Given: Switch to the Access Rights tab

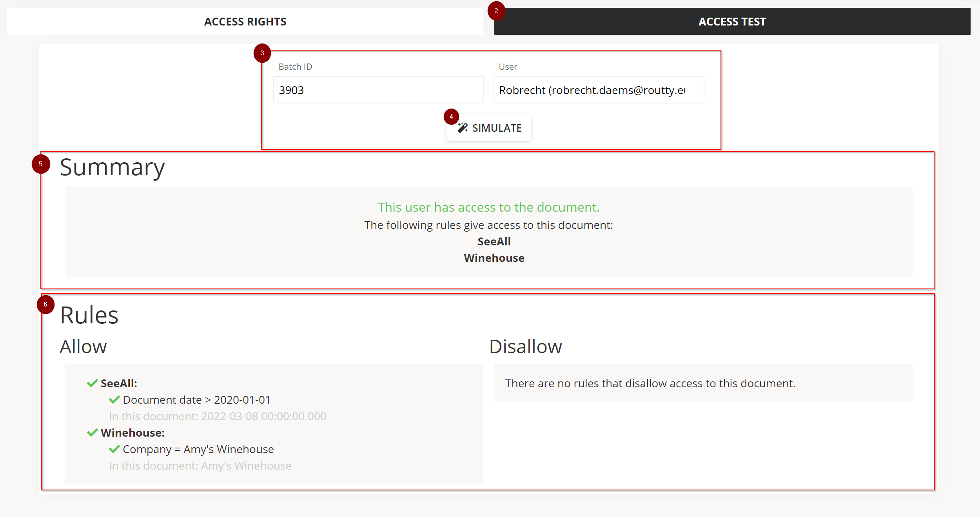Looking at the screenshot, I should pyautogui.click(x=245, y=22).
